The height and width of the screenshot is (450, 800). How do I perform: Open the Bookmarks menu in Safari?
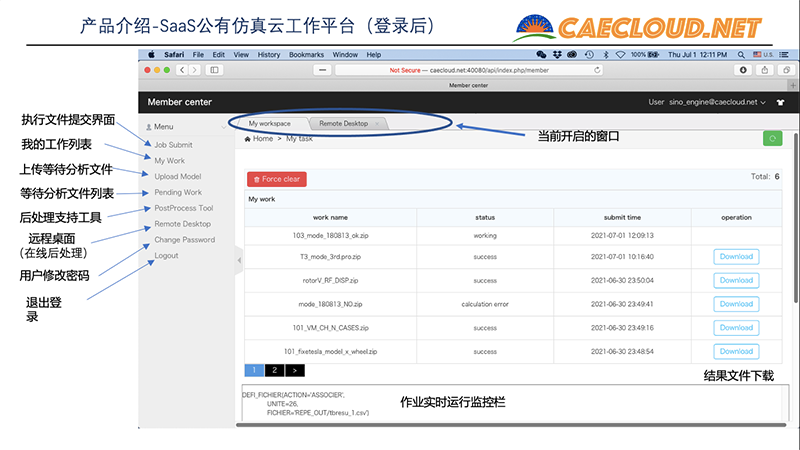click(306, 55)
